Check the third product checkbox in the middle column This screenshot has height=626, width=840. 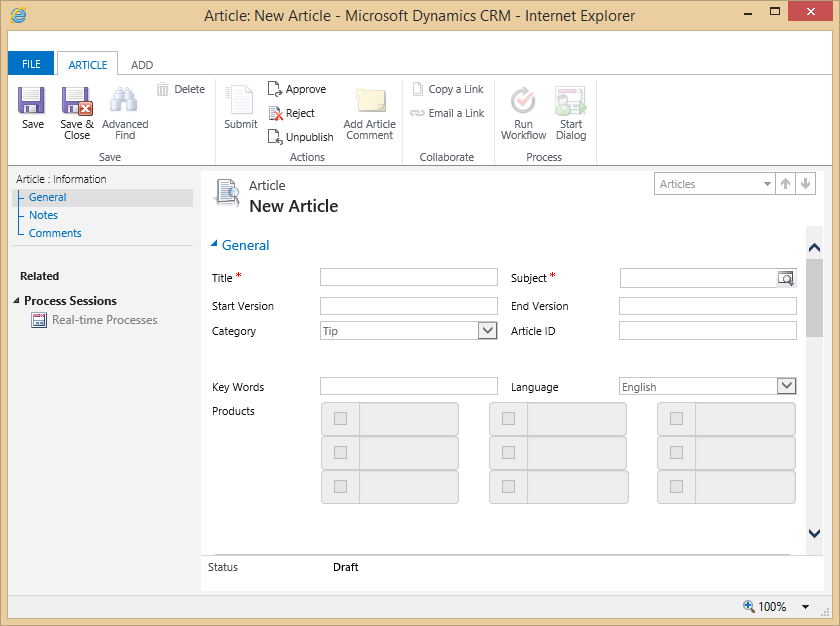508,486
